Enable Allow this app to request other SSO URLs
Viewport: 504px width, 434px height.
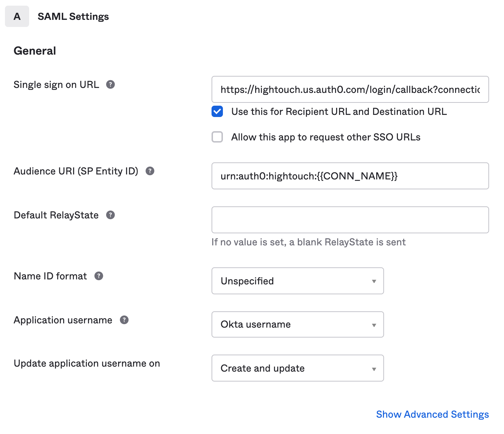point(217,137)
